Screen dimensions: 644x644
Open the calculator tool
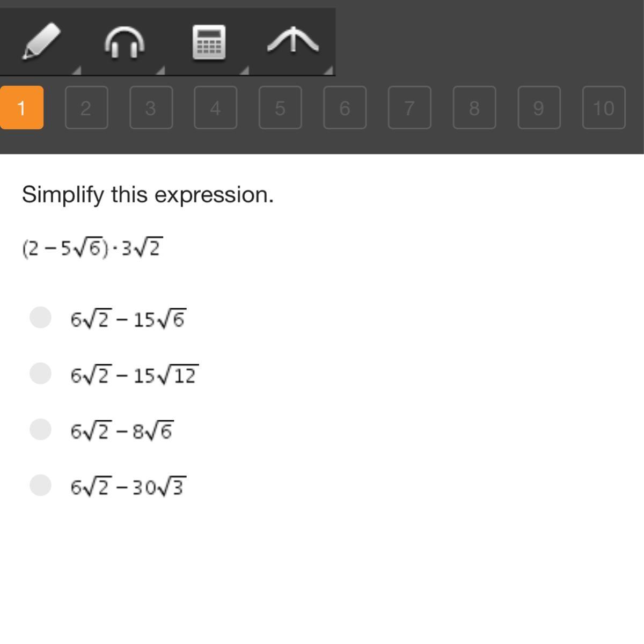pos(209,42)
